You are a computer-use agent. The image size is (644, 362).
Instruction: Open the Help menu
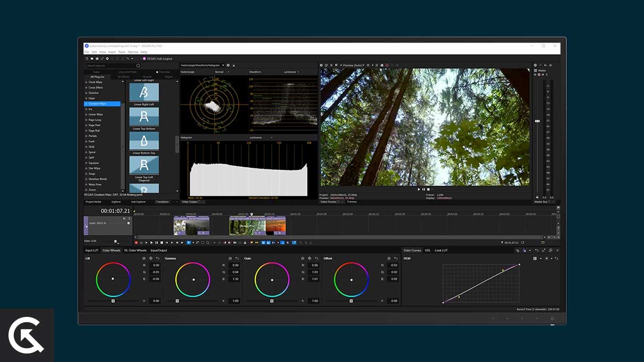point(144,52)
